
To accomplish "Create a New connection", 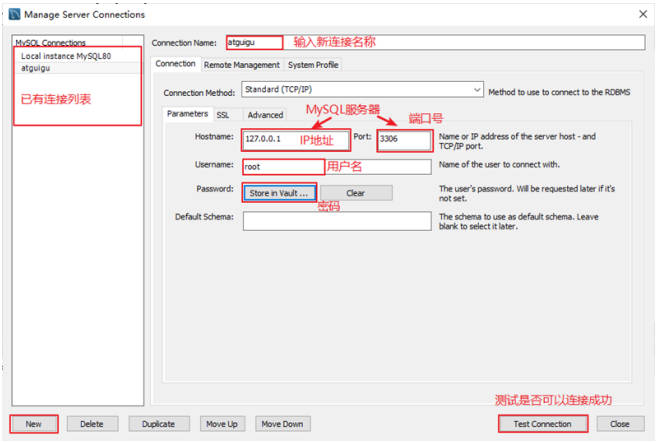I will [34, 424].
